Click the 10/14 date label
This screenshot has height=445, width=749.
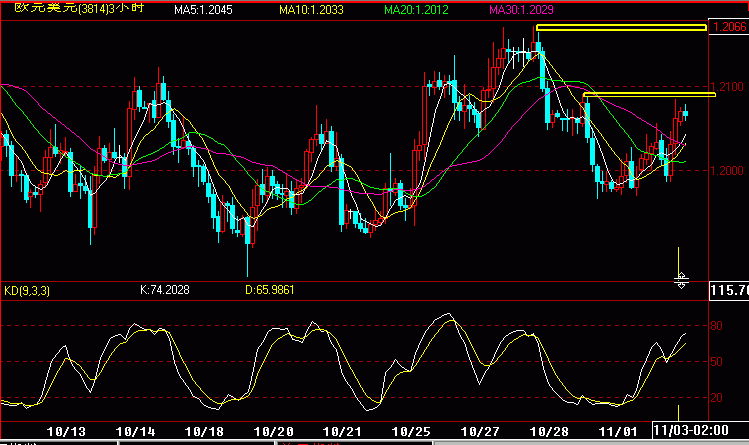[135, 432]
